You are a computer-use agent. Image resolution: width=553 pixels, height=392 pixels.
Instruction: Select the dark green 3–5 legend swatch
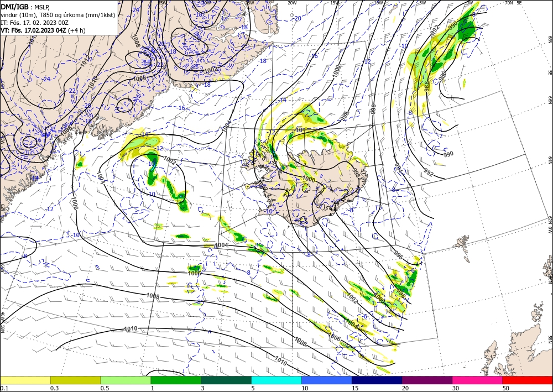[226, 380]
